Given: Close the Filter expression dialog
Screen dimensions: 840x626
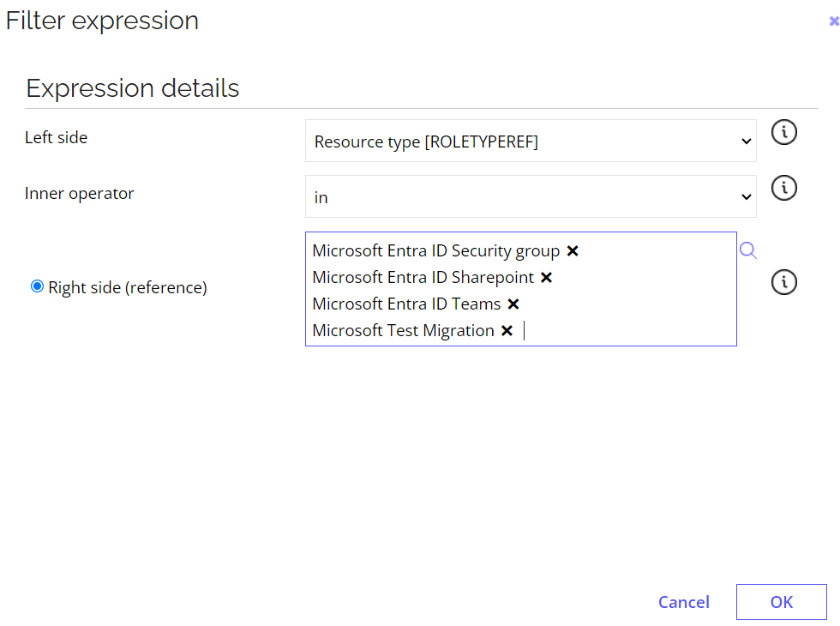Looking at the screenshot, I should coord(833,21).
